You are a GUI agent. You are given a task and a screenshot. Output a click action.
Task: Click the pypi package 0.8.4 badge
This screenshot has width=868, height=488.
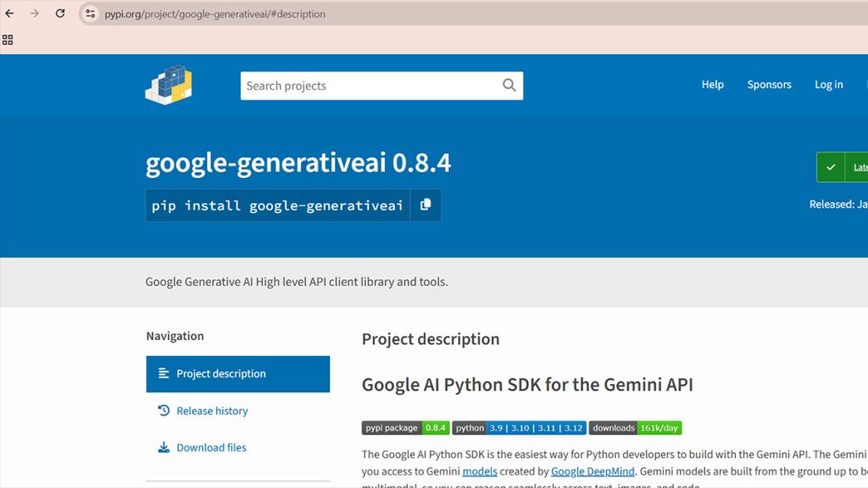pyautogui.click(x=405, y=428)
